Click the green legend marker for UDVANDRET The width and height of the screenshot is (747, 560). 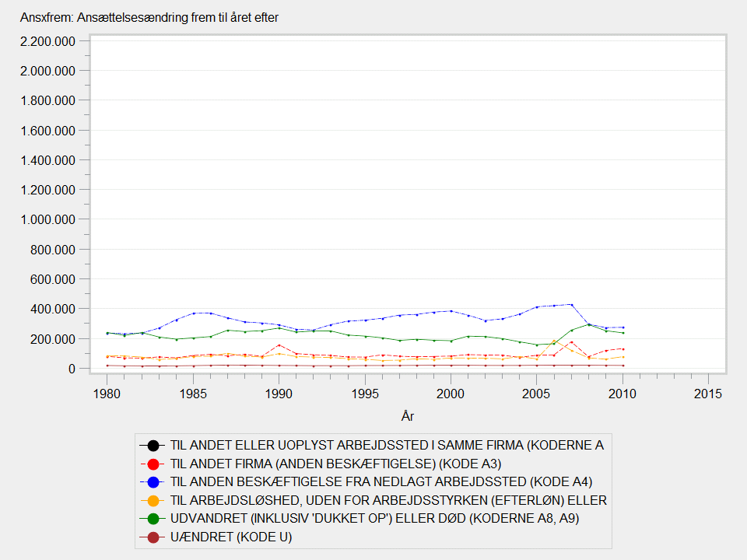(x=153, y=519)
